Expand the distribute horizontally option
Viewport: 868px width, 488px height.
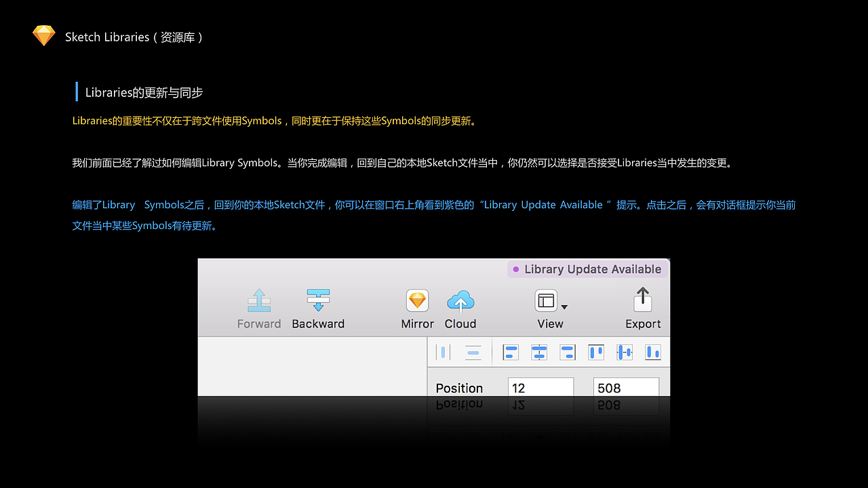(444, 352)
